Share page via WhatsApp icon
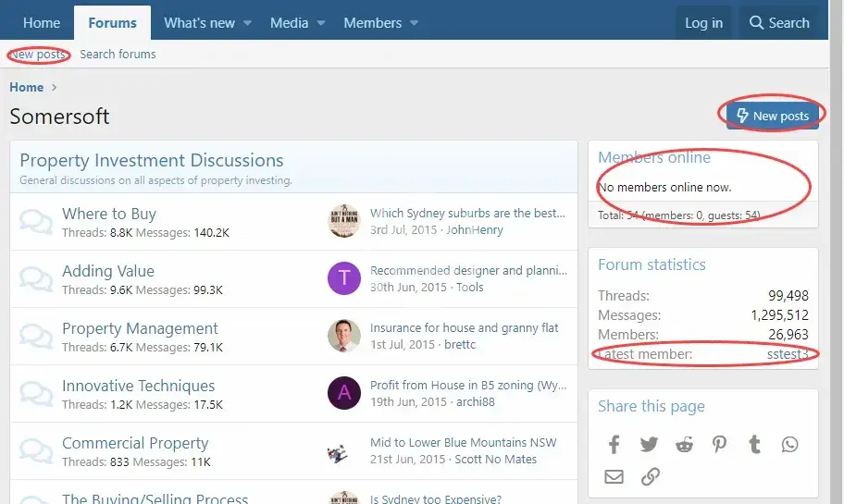 (789, 445)
